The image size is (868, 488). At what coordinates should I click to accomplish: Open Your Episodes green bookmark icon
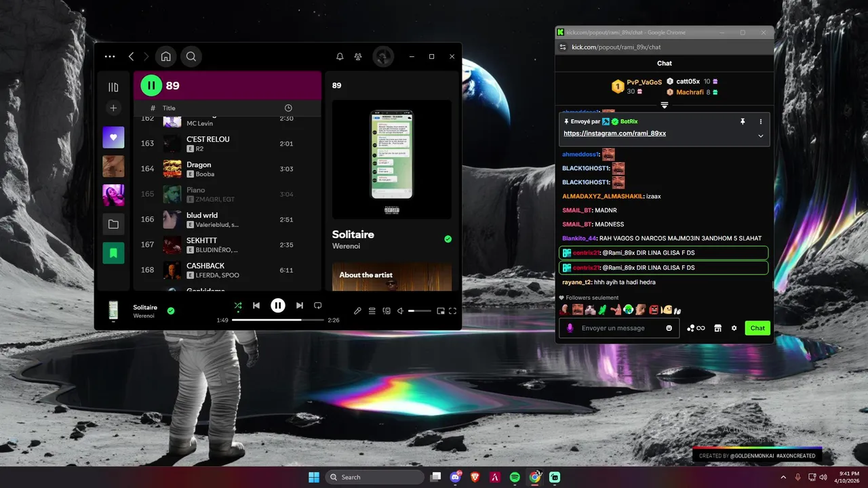(113, 253)
